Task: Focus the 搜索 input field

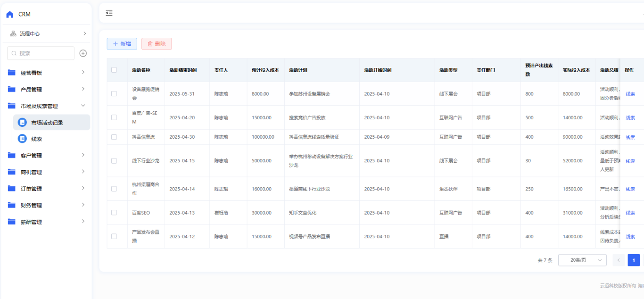Action: tap(41, 53)
